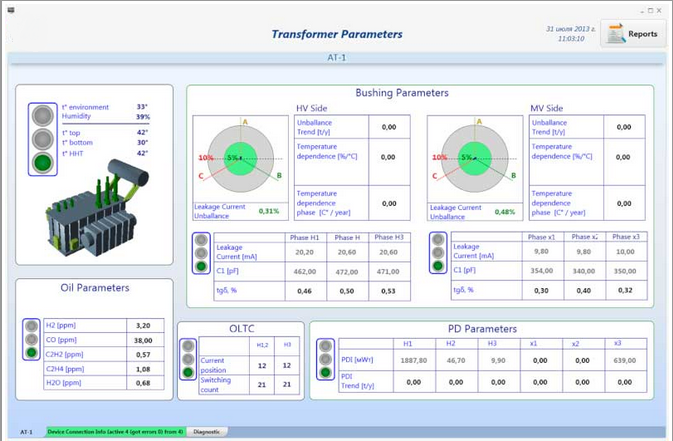Click the MV Side polar unbalance chart
Image resolution: width=673 pixels, height=441 pixels.
point(473,158)
